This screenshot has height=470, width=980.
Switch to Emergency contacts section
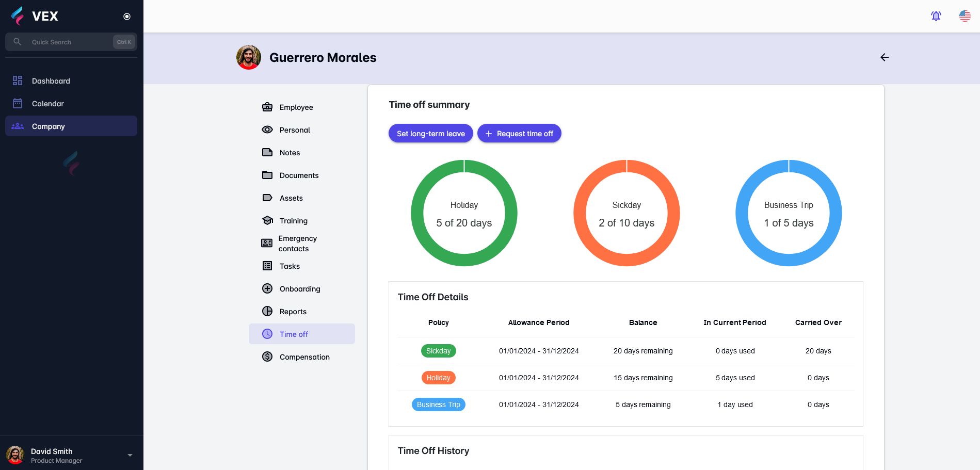[x=297, y=244]
